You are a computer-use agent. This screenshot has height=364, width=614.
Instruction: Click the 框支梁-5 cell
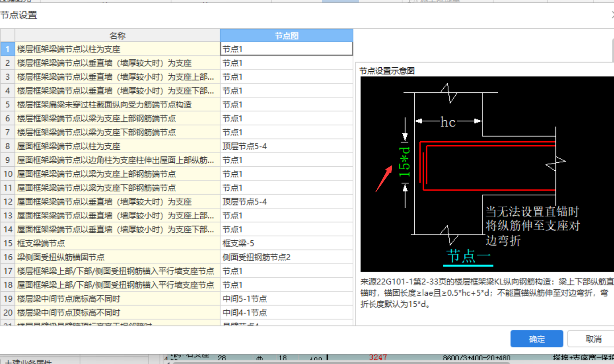(x=287, y=243)
